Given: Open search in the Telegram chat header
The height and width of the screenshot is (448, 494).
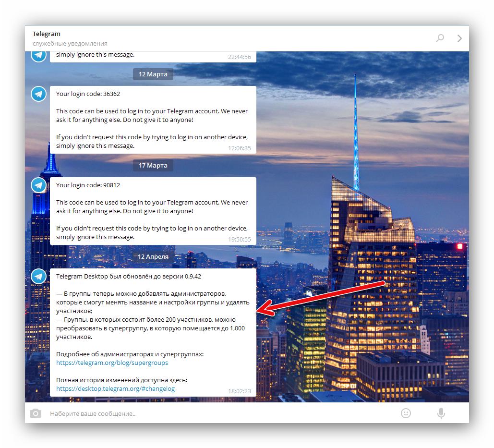Looking at the screenshot, I should pos(440,38).
